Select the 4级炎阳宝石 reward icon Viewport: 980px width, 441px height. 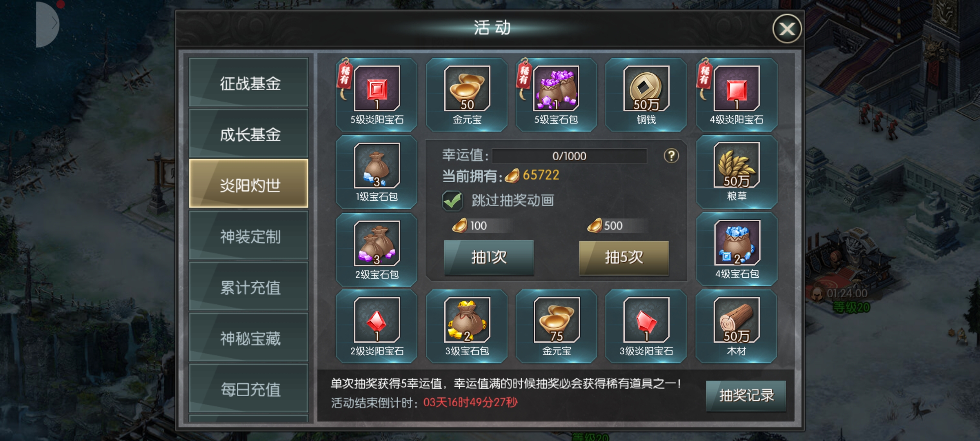coord(736,88)
